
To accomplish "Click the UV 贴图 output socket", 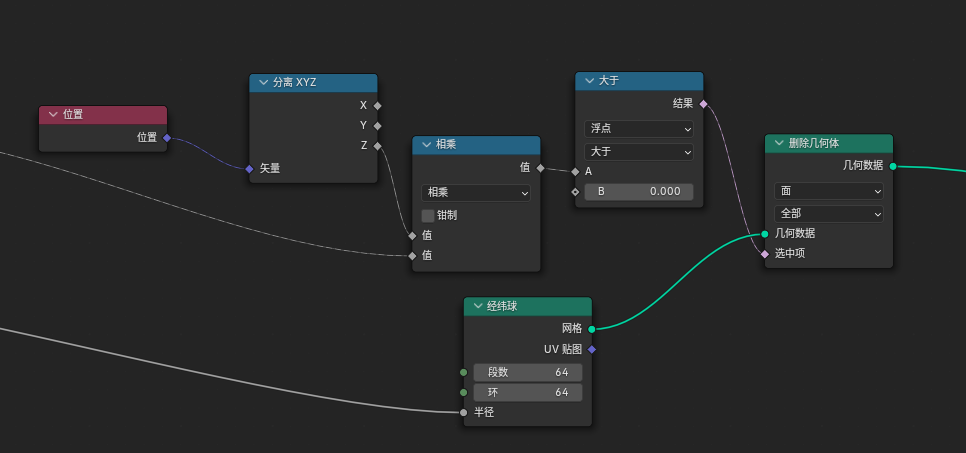I will pos(592,349).
